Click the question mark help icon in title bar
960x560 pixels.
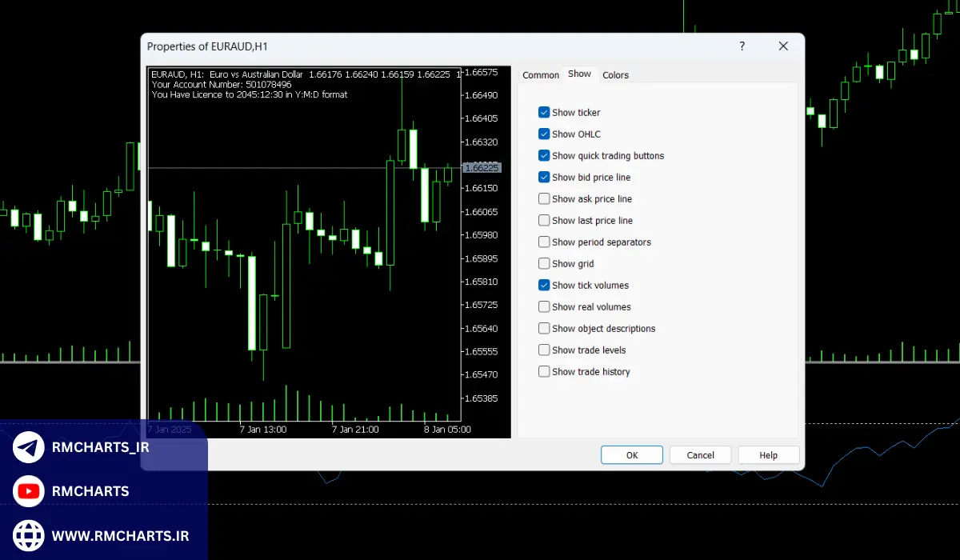[742, 46]
